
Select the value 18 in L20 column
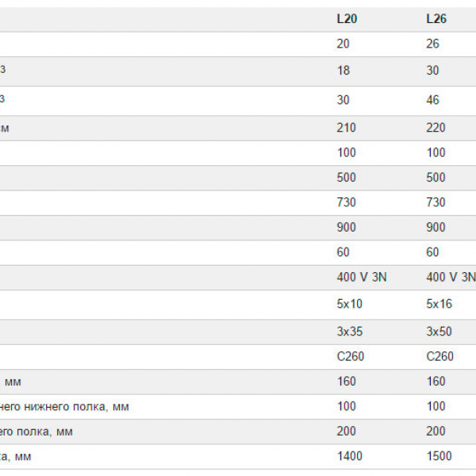344,71
